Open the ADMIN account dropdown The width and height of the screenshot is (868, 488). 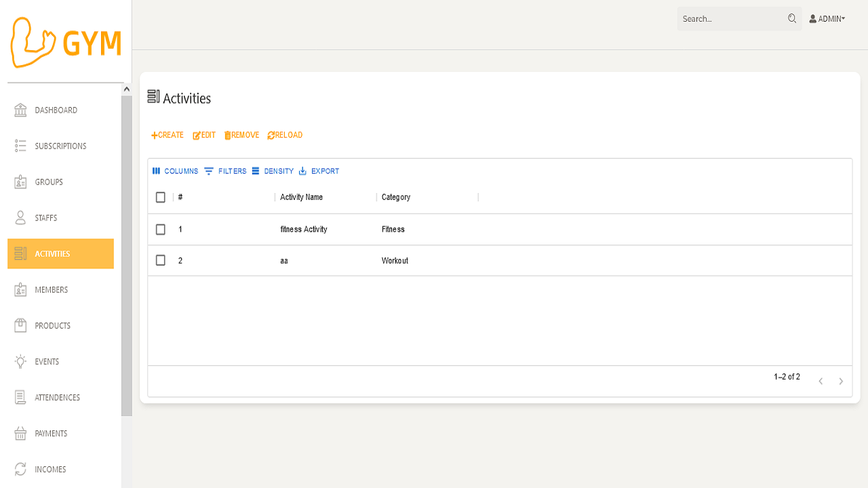point(827,18)
